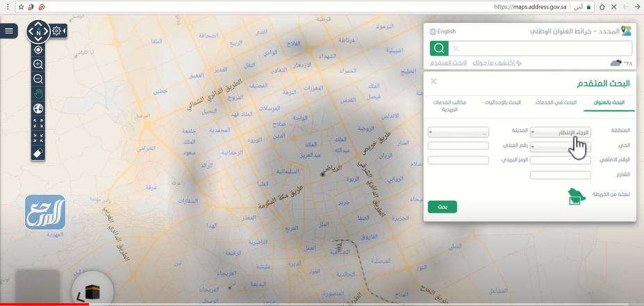Switch language via English link
The height and width of the screenshot is (306, 644).
coord(443,31)
